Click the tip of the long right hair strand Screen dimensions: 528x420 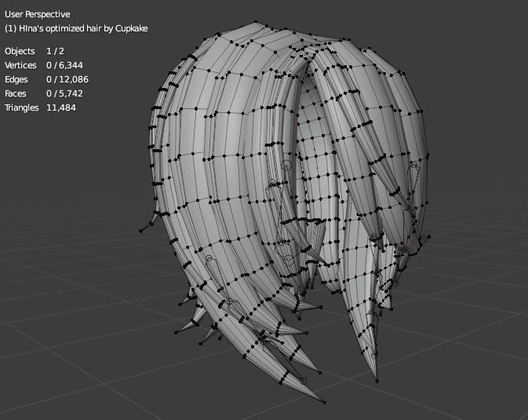[377, 382]
